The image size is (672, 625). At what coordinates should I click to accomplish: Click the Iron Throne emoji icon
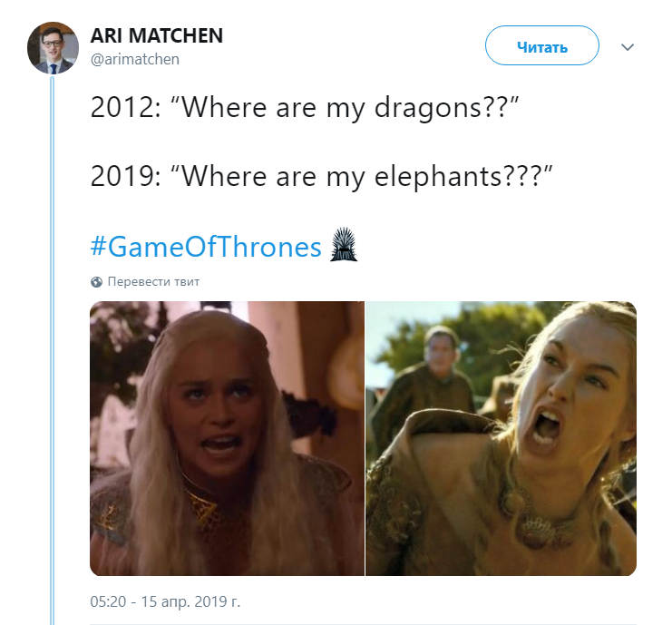[344, 245]
